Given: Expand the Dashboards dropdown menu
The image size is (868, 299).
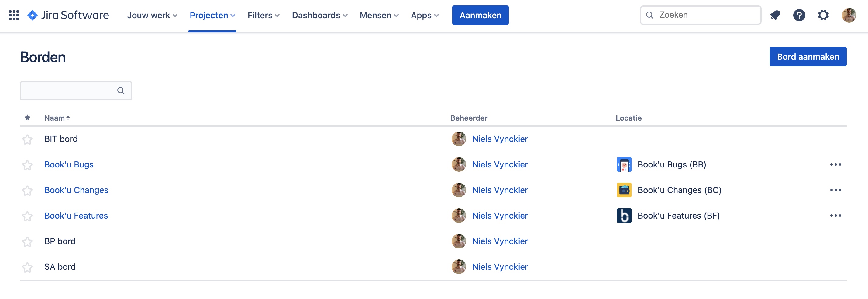Looking at the screenshot, I should (x=319, y=15).
